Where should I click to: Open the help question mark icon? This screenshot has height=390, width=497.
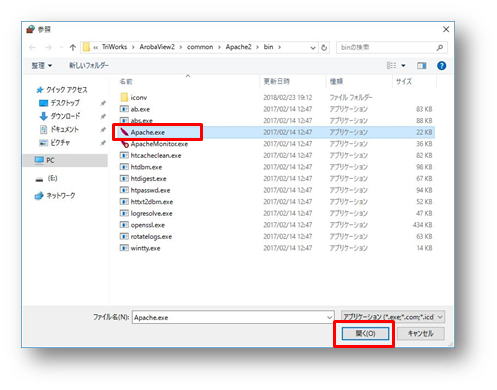click(x=441, y=66)
